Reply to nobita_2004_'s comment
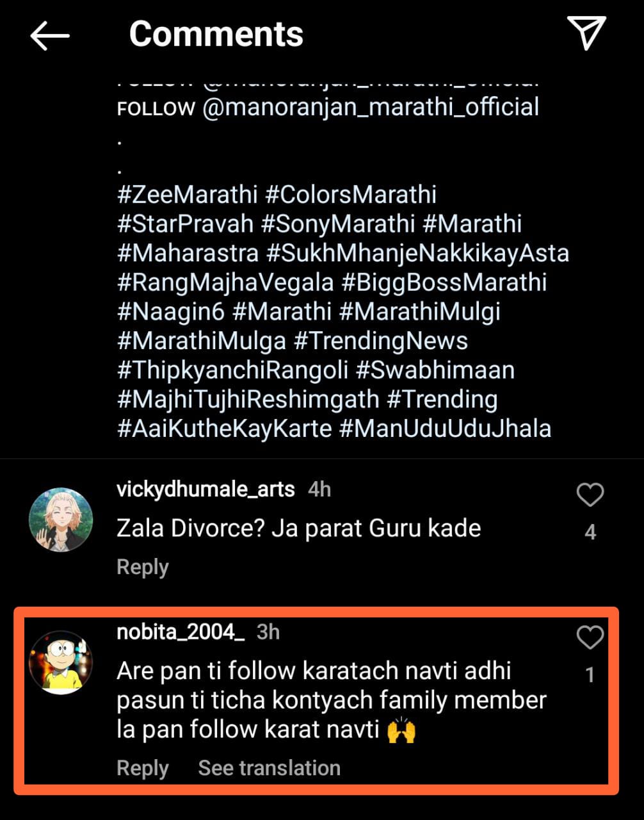 (142, 768)
